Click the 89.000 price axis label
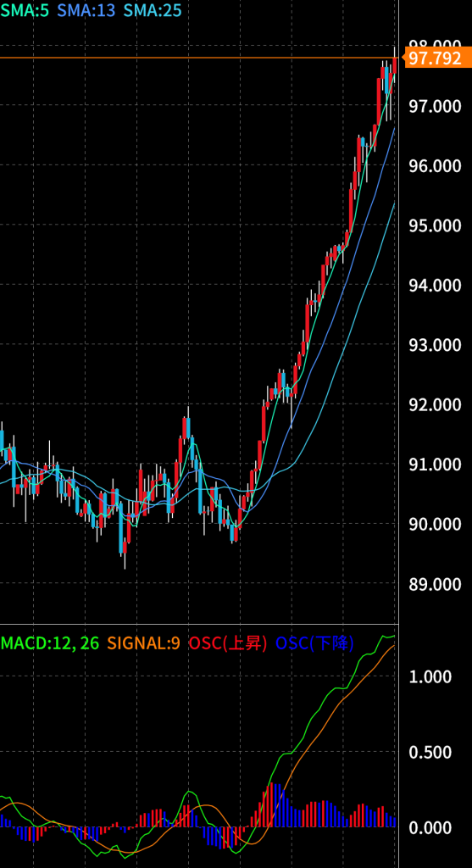 [435, 583]
